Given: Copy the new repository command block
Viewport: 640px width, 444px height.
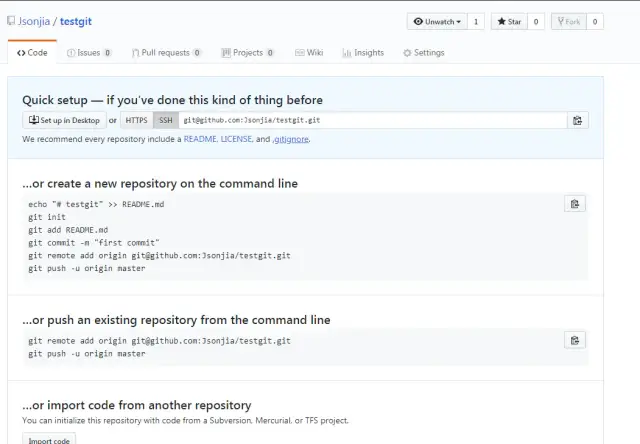Looking at the screenshot, I should (574, 204).
